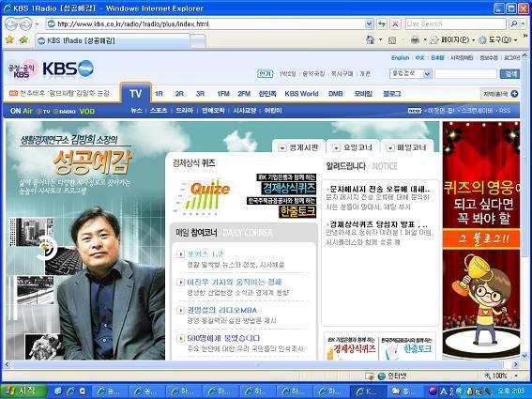
Task: Click the KBS logo
Action: [68, 69]
